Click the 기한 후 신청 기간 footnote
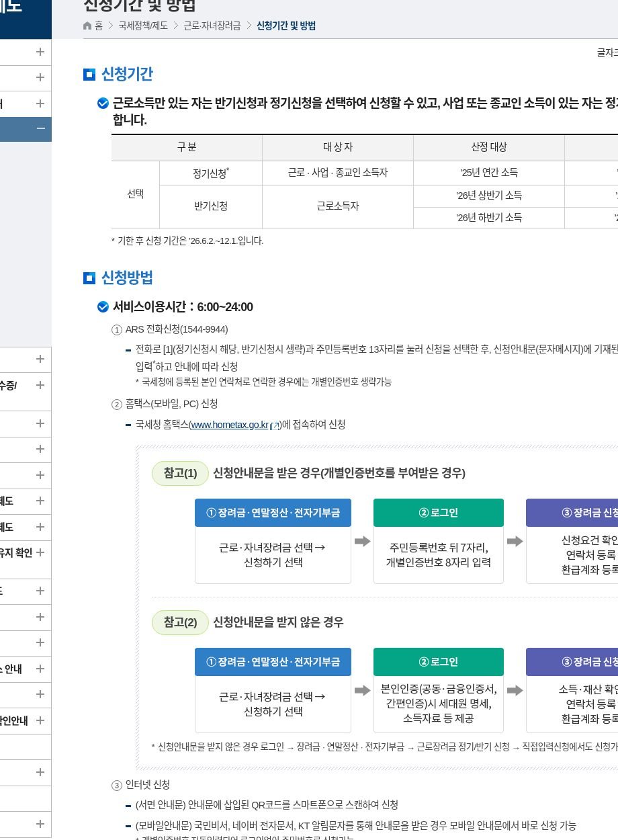The height and width of the screenshot is (840, 618). click(x=187, y=241)
